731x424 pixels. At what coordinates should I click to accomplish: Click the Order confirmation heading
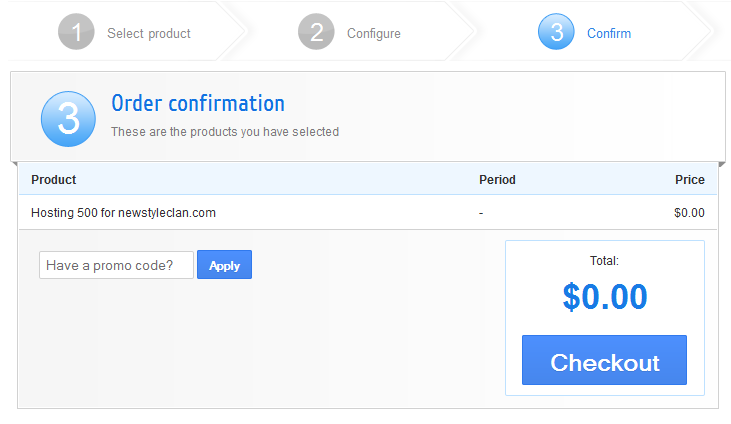[x=198, y=103]
